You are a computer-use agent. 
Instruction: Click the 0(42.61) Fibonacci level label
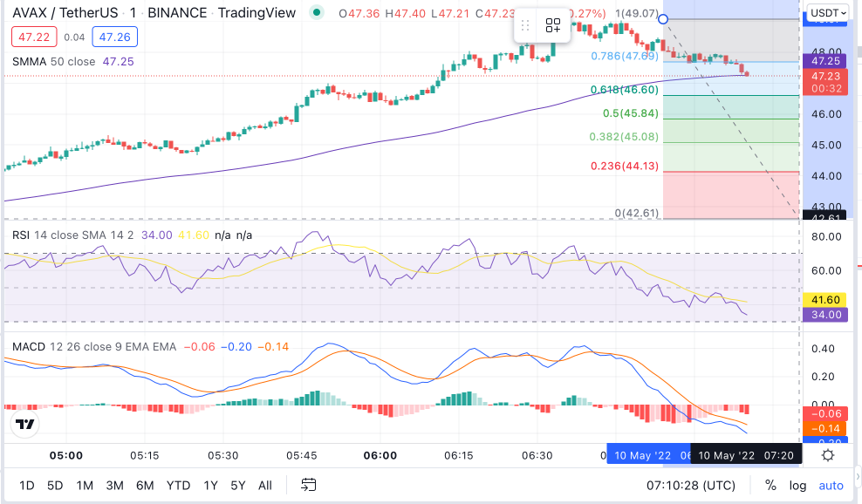click(637, 214)
